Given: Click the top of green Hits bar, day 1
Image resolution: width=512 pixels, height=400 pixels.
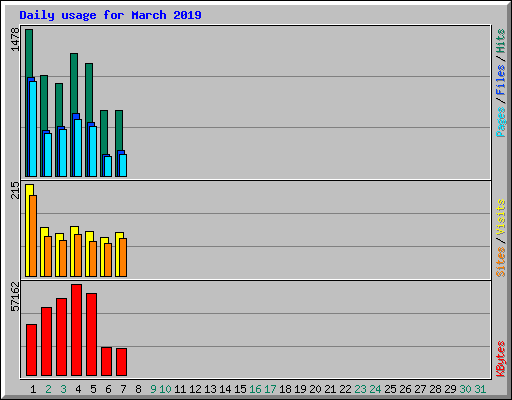Looking at the screenshot, I should click(x=29, y=31).
